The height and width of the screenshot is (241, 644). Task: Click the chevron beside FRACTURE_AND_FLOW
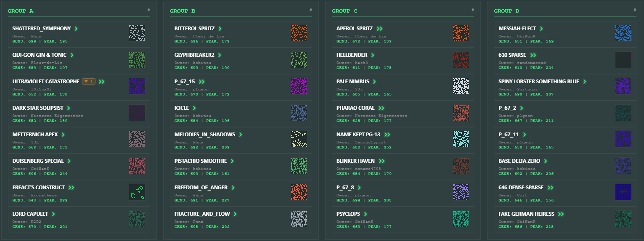pos(235,214)
